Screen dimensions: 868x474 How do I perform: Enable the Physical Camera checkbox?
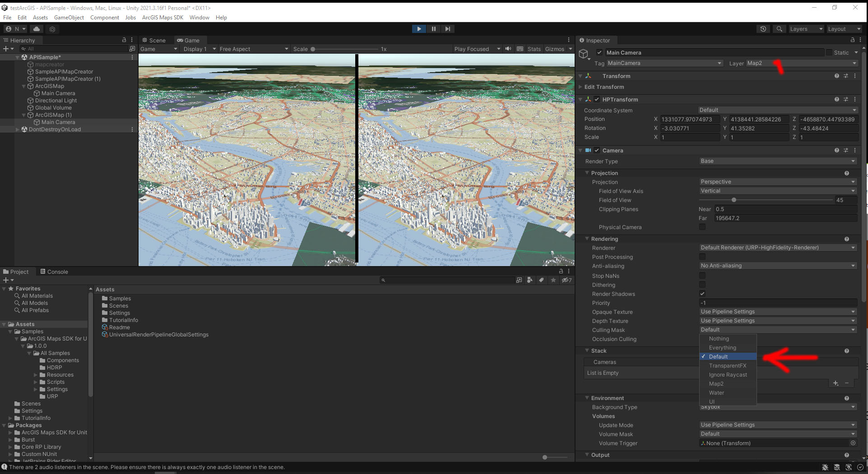pyautogui.click(x=702, y=227)
